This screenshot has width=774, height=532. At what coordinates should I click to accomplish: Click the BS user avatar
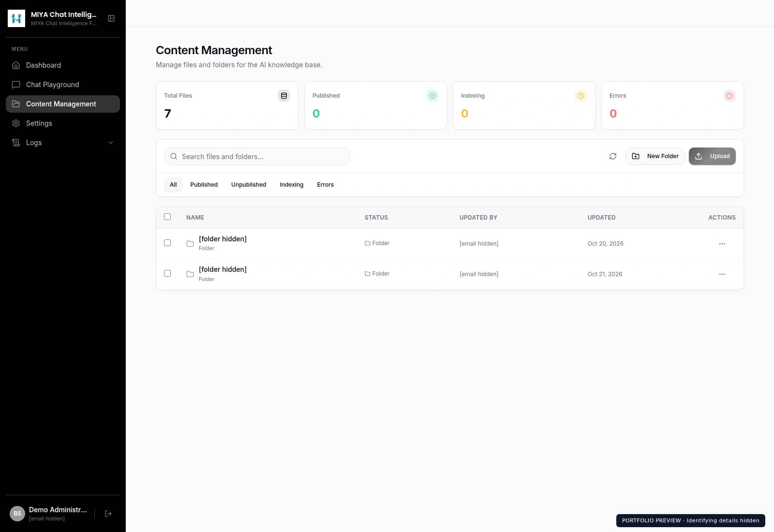(x=17, y=514)
